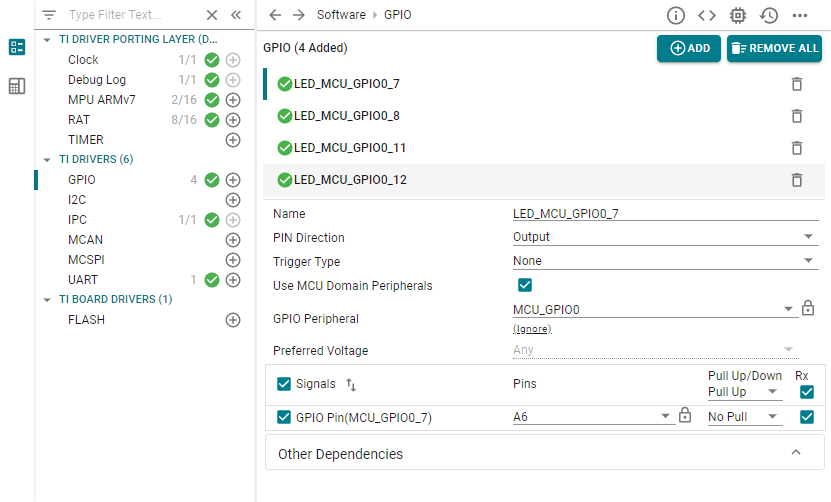Collapse the left sidebar panel

click(236, 15)
